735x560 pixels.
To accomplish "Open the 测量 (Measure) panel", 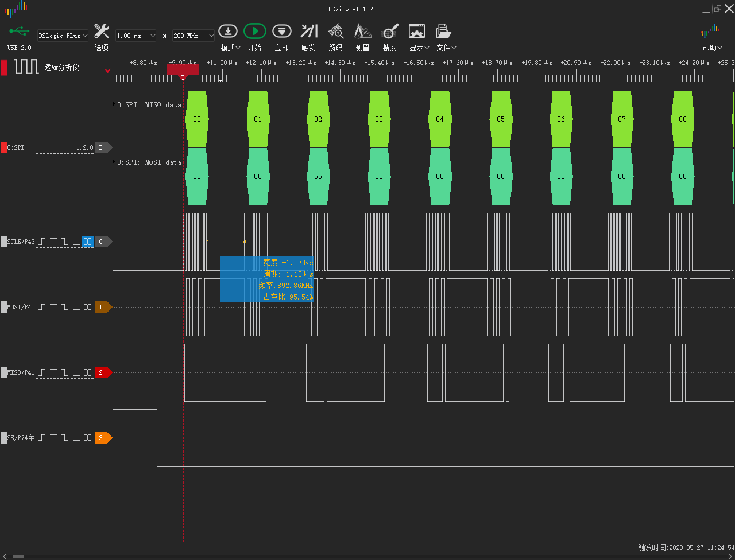I will (362, 32).
